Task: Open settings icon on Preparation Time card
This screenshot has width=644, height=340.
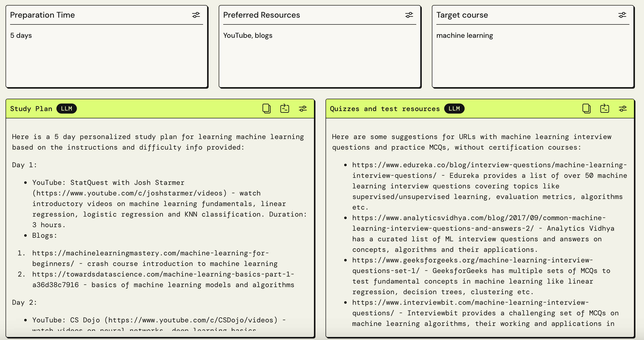Action: coord(196,15)
